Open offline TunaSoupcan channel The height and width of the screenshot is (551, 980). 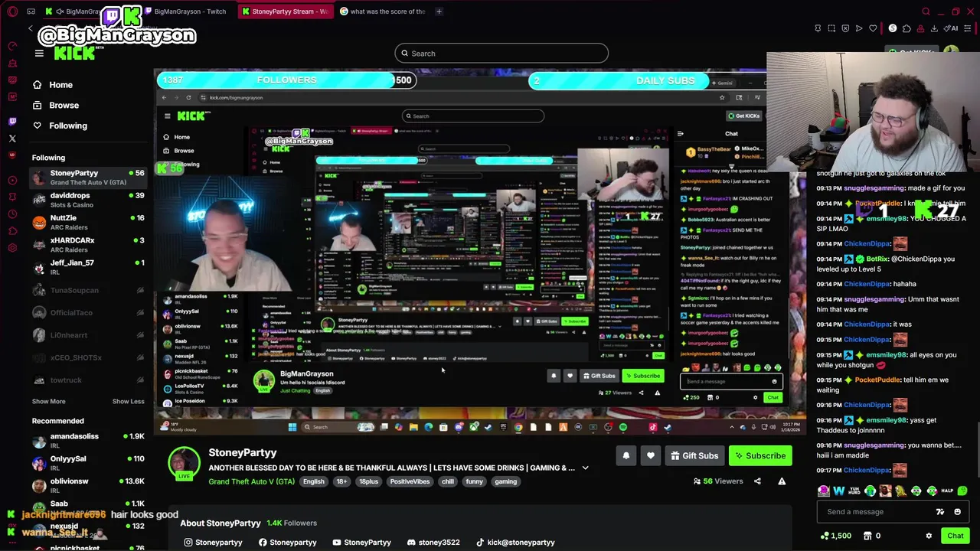point(88,290)
